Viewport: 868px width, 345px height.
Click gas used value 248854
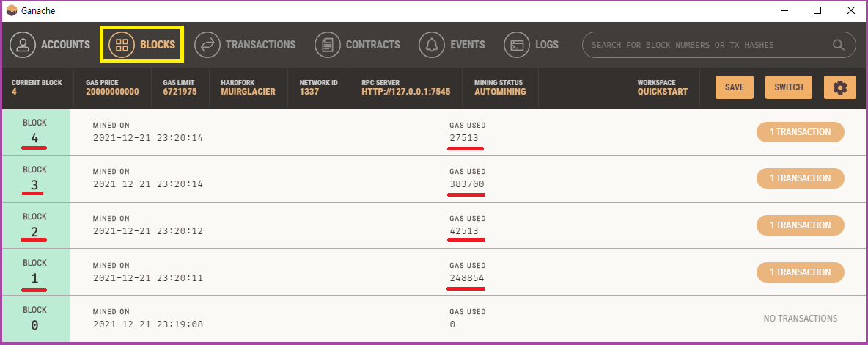467,278
